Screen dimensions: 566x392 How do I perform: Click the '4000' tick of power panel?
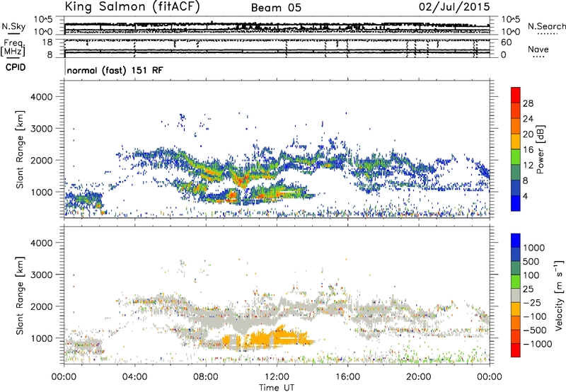click(41, 97)
